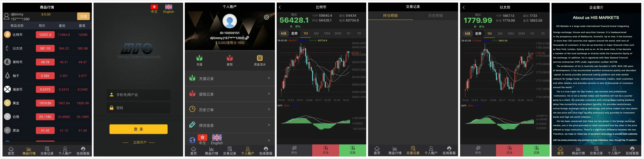Switch to the 历史明细 tab
The image size is (644, 159).
(x=435, y=16)
